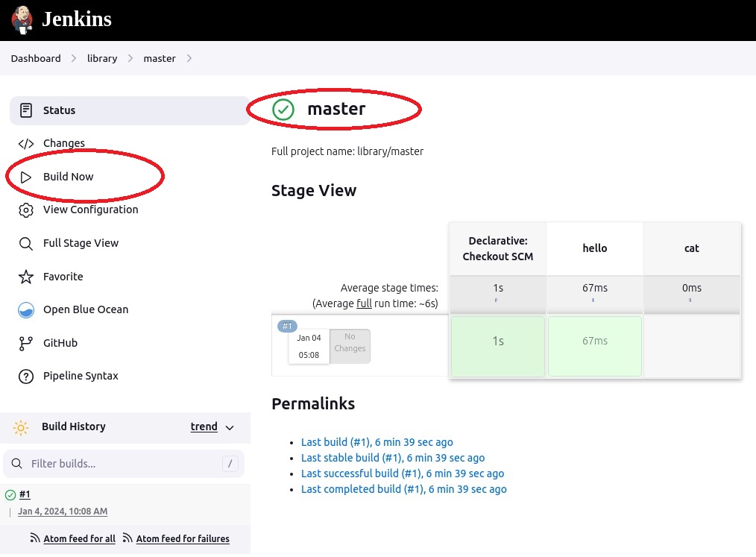Open Last build (#1) permalink
The image size is (756, 557).
point(377,442)
